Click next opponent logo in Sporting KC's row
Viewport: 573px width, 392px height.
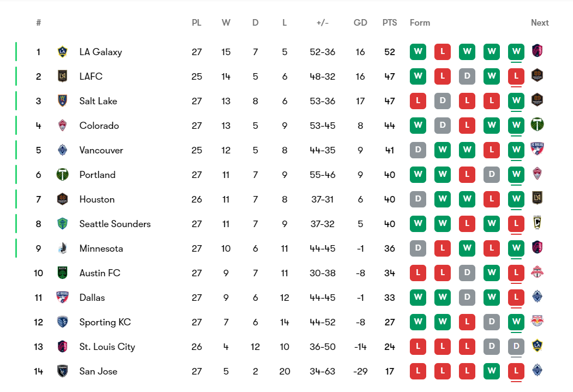538,321
